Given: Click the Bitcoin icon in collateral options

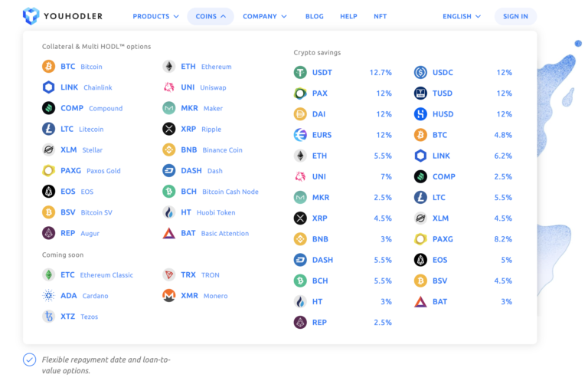Looking at the screenshot, I should [48, 67].
